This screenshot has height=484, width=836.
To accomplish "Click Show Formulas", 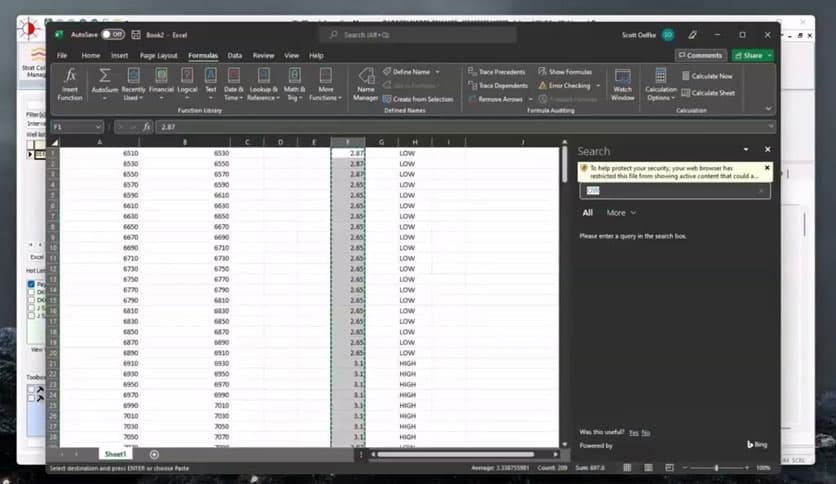I will (x=565, y=71).
